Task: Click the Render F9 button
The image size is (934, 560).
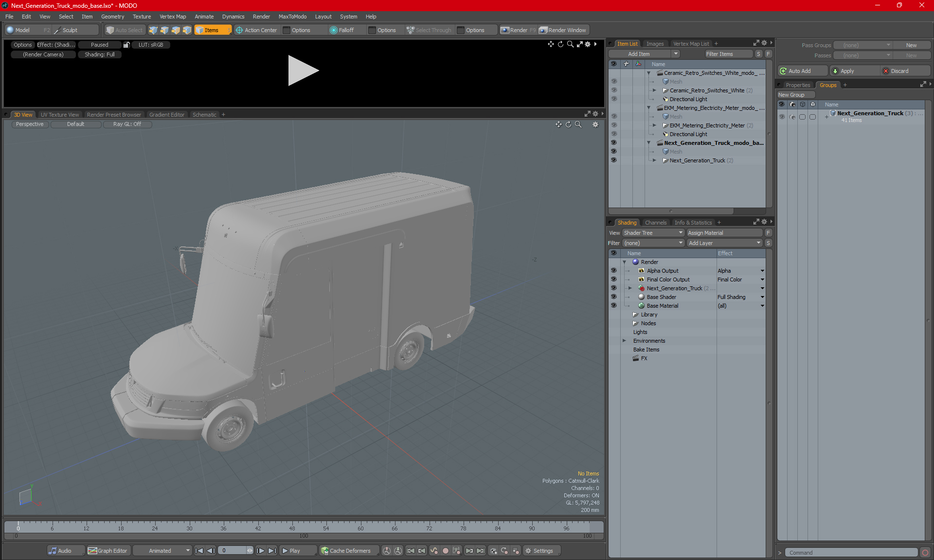Action: click(x=519, y=30)
